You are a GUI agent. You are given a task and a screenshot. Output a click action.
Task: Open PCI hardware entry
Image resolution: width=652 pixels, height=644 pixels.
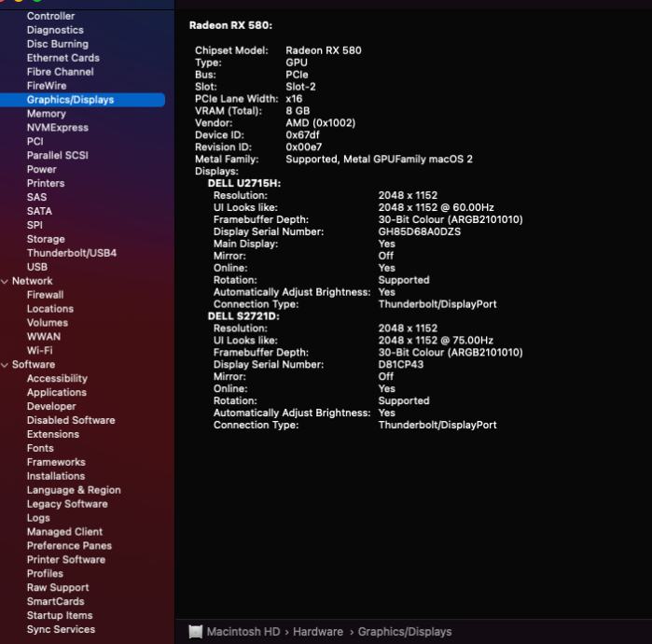[35, 142]
